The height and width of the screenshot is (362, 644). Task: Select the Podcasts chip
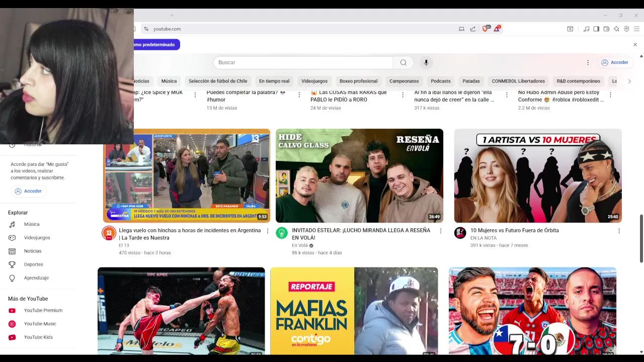tap(441, 81)
